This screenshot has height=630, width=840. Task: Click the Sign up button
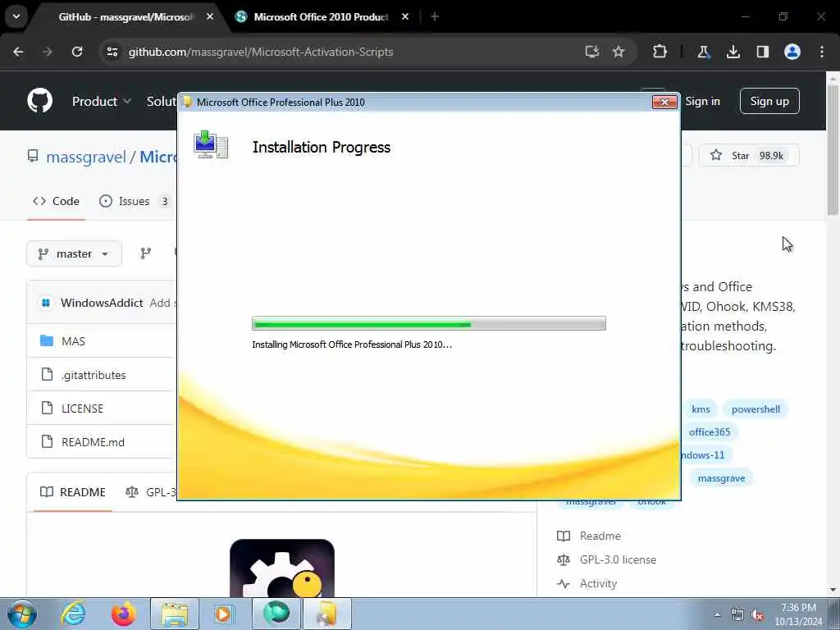pyautogui.click(x=769, y=101)
